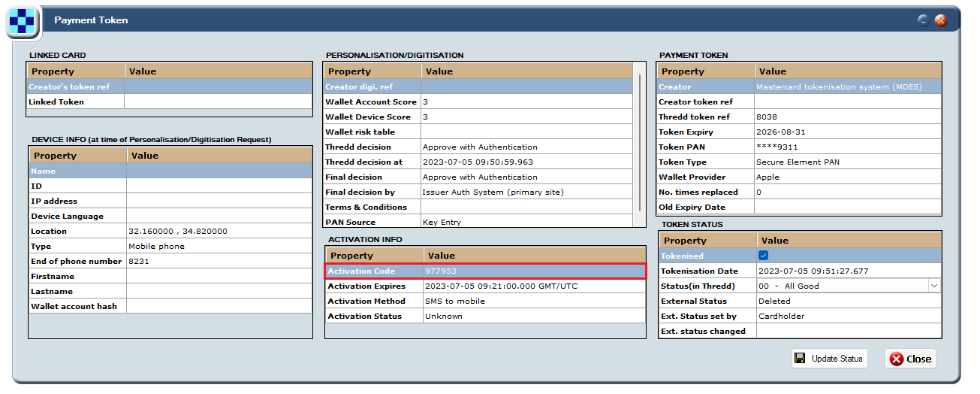Select the Activation Code value 977953
The width and height of the screenshot is (980, 394).
click(x=441, y=271)
